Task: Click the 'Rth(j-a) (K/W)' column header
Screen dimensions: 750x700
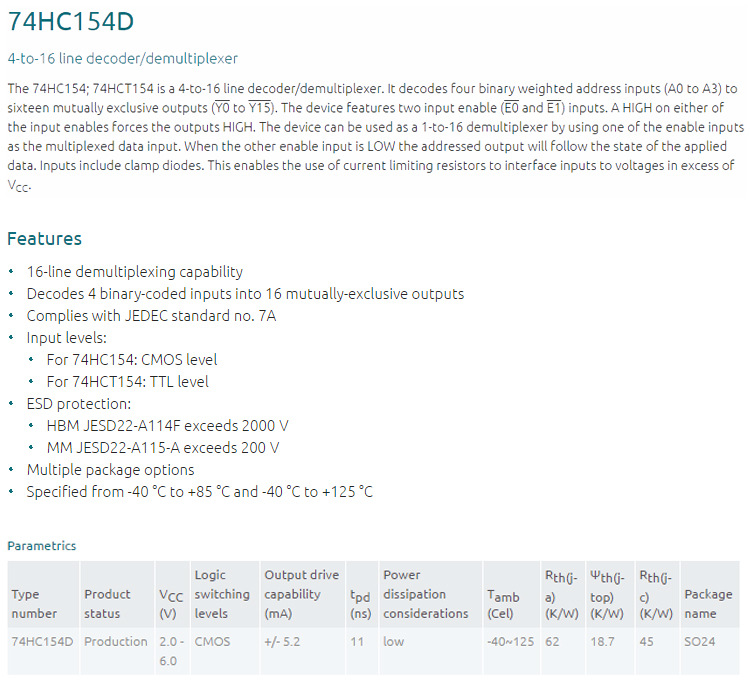Action: [x=562, y=595]
